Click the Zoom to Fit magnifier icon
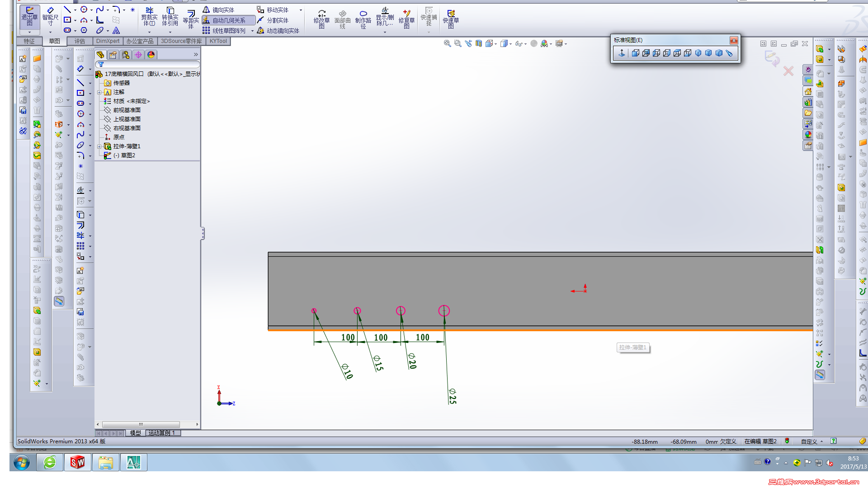 [447, 43]
